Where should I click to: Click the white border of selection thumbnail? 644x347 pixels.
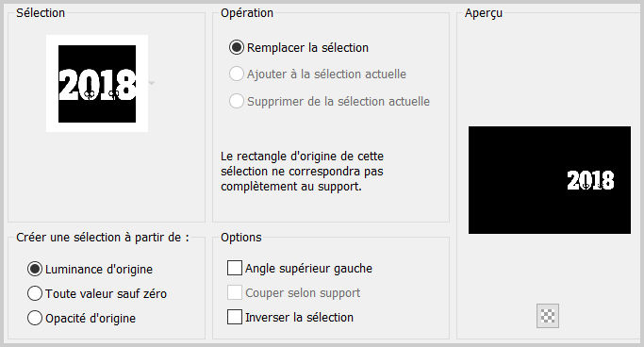point(97,41)
